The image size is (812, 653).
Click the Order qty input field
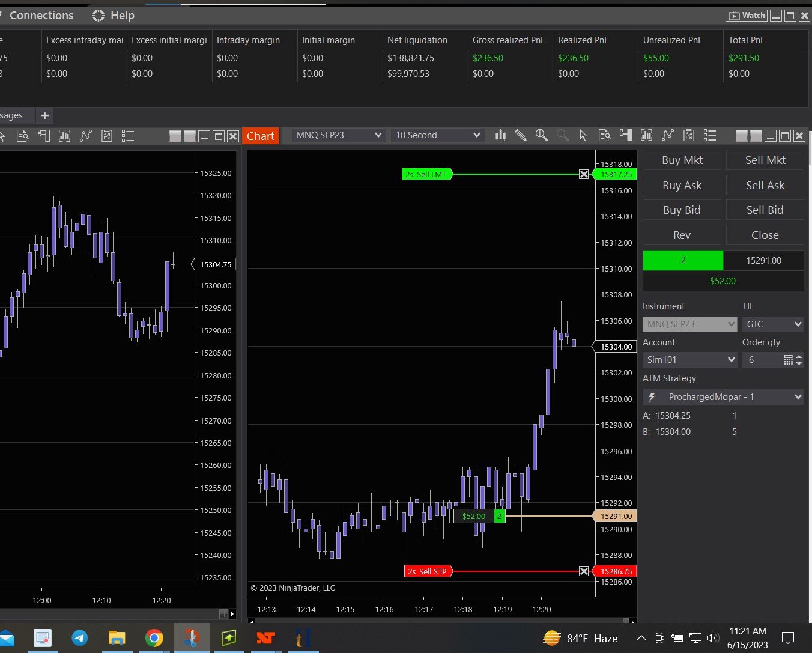761,360
